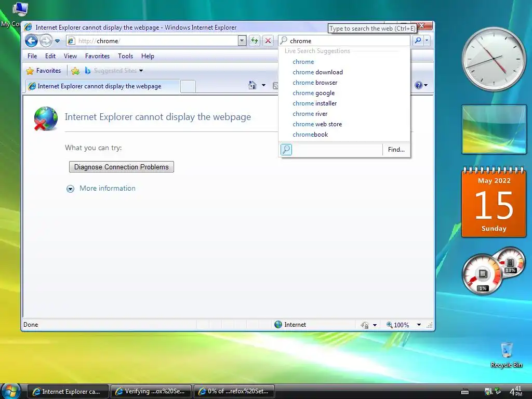Switch to Internet Explorer ca... taskbar button
This screenshot has width=532, height=399.
pyautogui.click(x=68, y=391)
